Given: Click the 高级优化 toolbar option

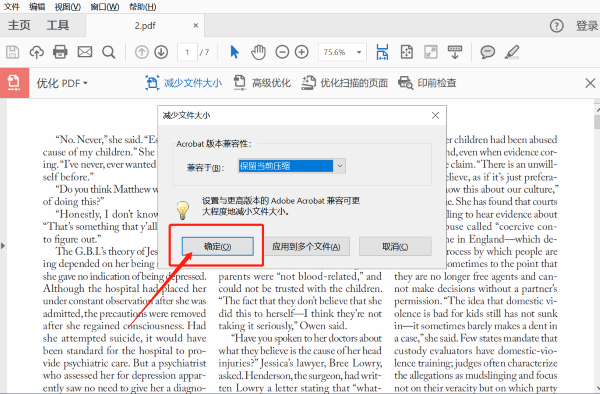Looking at the screenshot, I should 262,83.
